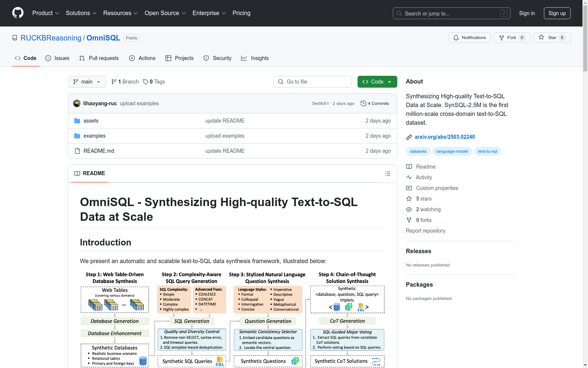Image resolution: width=588 pixels, height=368 pixels.
Task: Click the lihaoyang-ruc avatar image
Action: [x=77, y=103]
